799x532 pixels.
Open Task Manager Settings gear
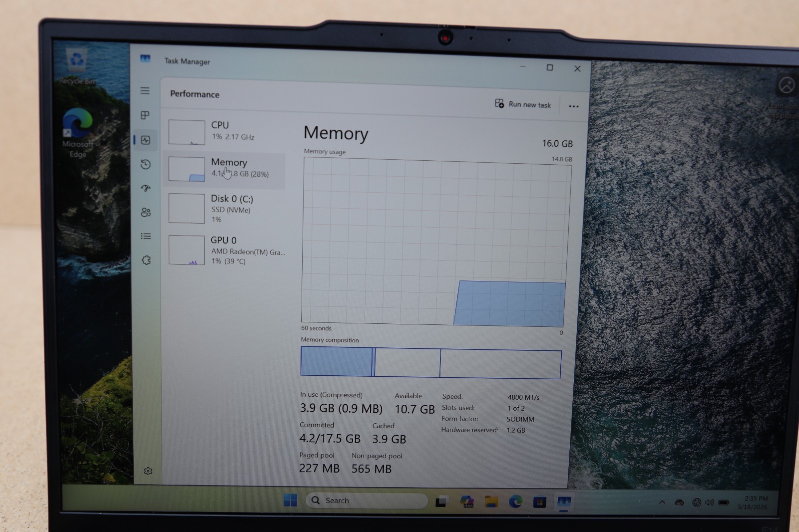(148, 471)
